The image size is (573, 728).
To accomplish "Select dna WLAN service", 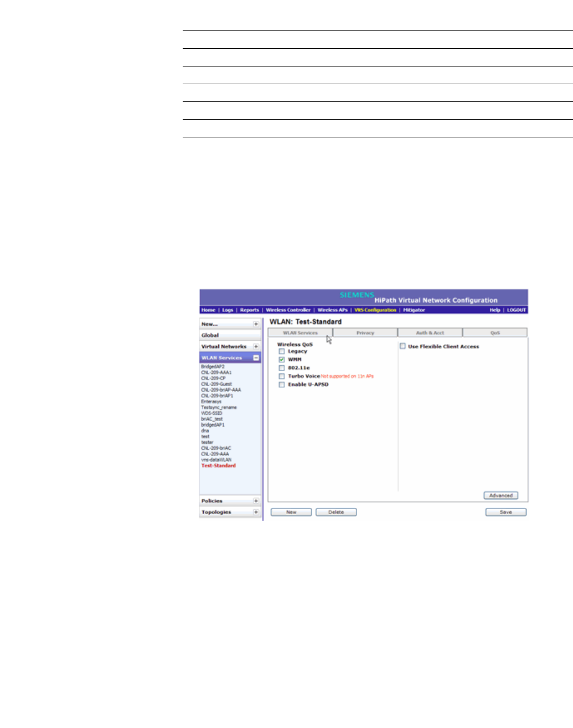I will click(x=205, y=430).
